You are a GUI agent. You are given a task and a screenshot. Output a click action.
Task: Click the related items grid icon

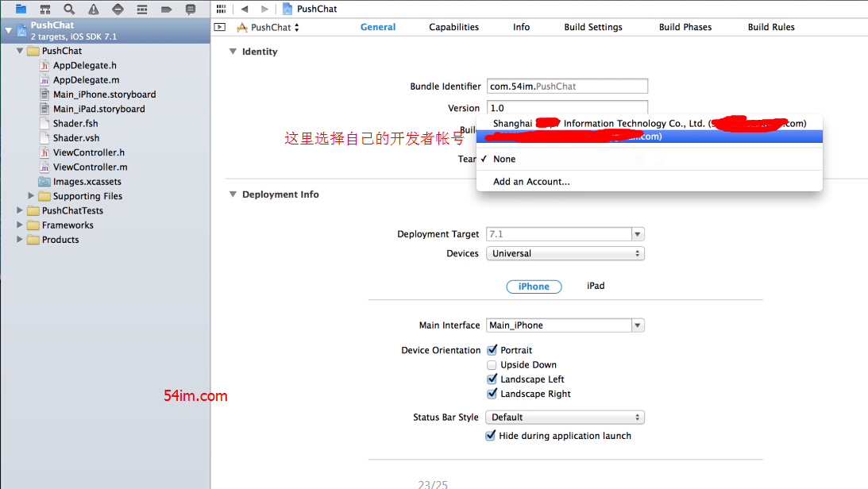(221, 9)
